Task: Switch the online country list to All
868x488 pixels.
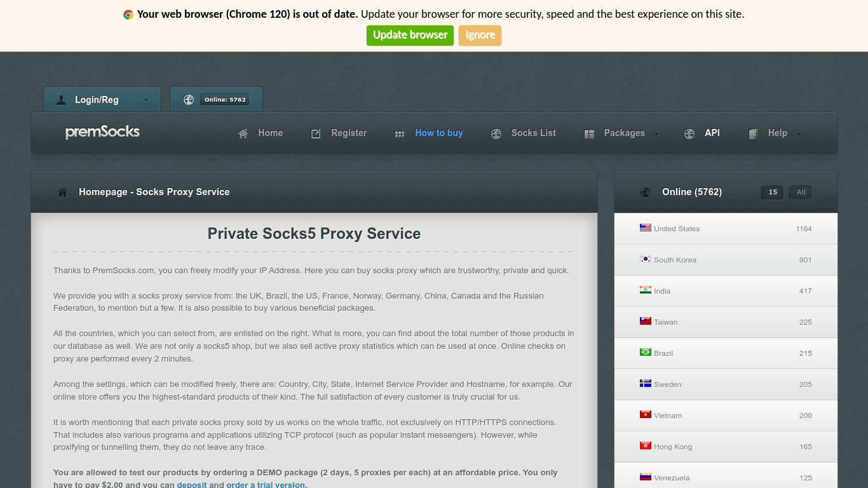Action: click(800, 192)
